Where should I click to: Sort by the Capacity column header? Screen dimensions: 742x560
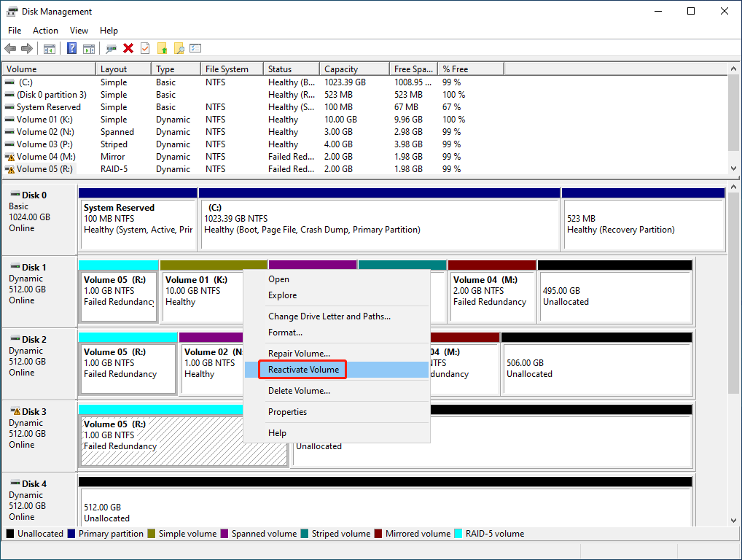(x=354, y=69)
